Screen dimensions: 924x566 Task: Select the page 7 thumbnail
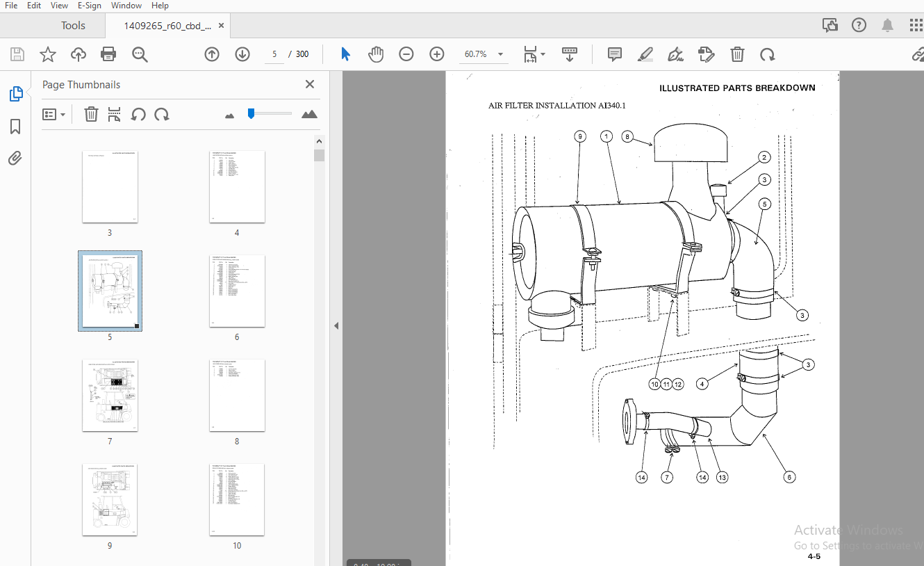click(x=110, y=396)
